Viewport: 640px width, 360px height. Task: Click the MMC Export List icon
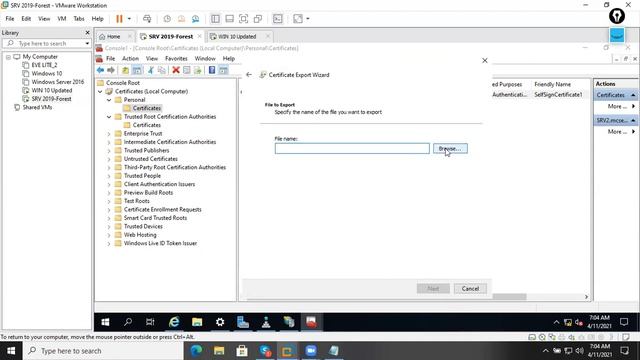pos(198,70)
